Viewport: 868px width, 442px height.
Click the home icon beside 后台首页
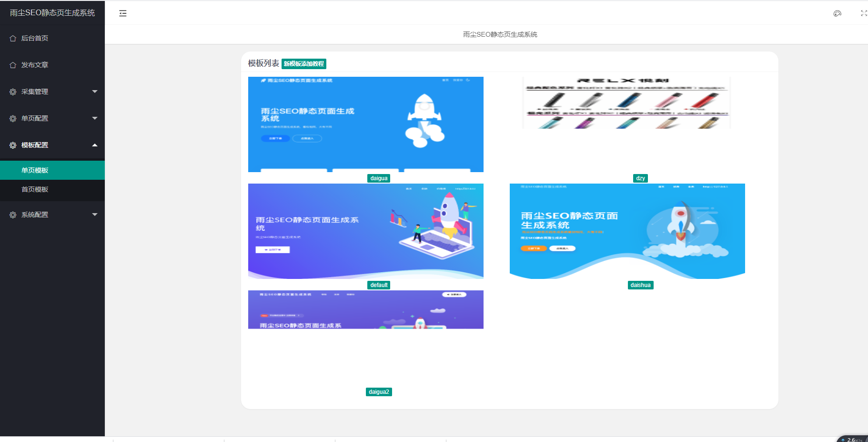click(13, 38)
